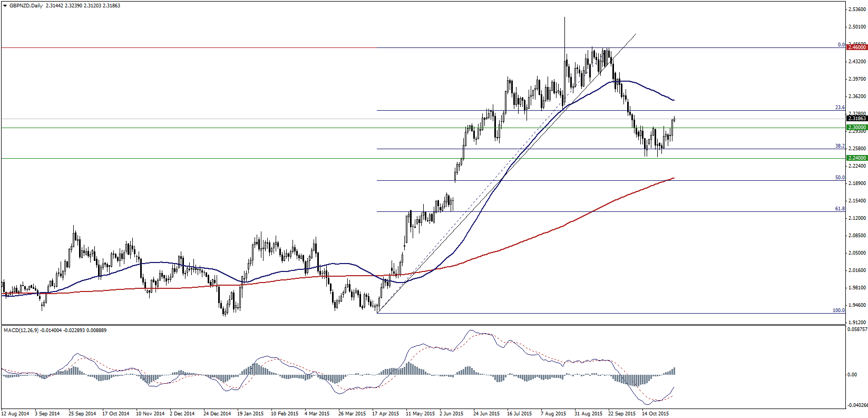Click the 2 Dec 2014 date label
This screenshot has width=868, height=418.
pos(182,414)
